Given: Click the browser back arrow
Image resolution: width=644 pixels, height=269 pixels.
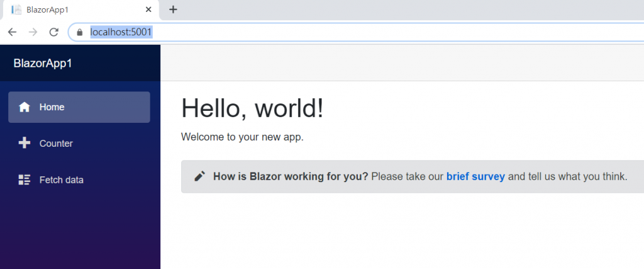Looking at the screenshot, I should tap(13, 32).
